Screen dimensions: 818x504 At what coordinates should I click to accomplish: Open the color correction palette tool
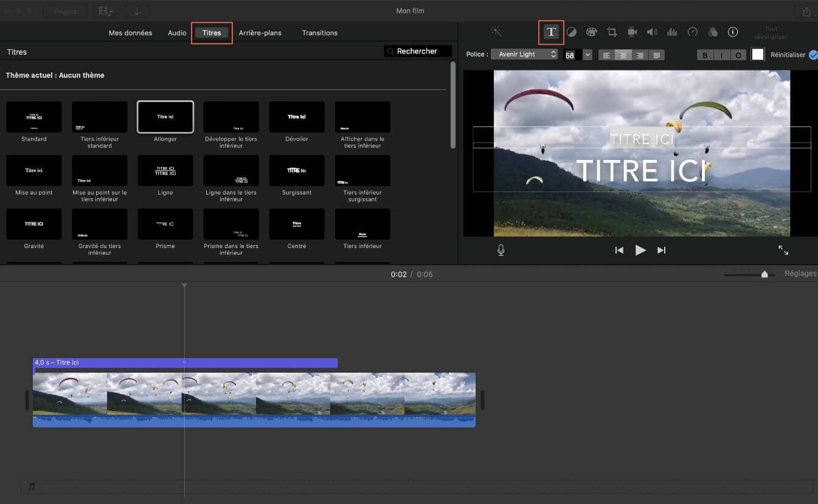(591, 32)
